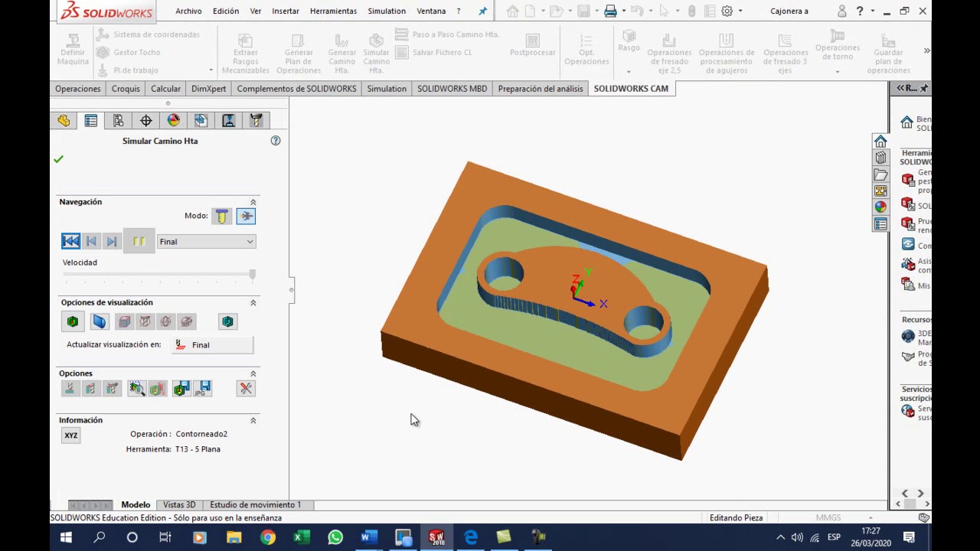Image resolution: width=980 pixels, height=551 pixels.
Task: Step to the previous toolpath move
Action: pyautogui.click(x=91, y=241)
